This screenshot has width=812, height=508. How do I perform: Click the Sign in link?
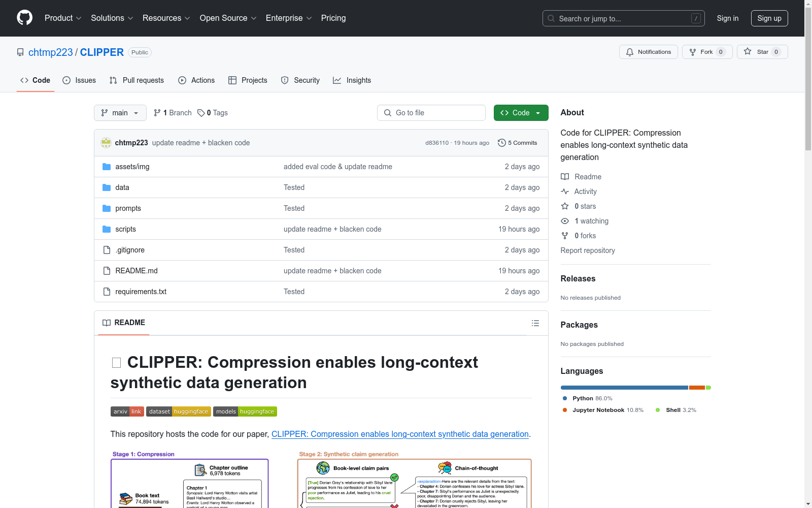(x=728, y=18)
